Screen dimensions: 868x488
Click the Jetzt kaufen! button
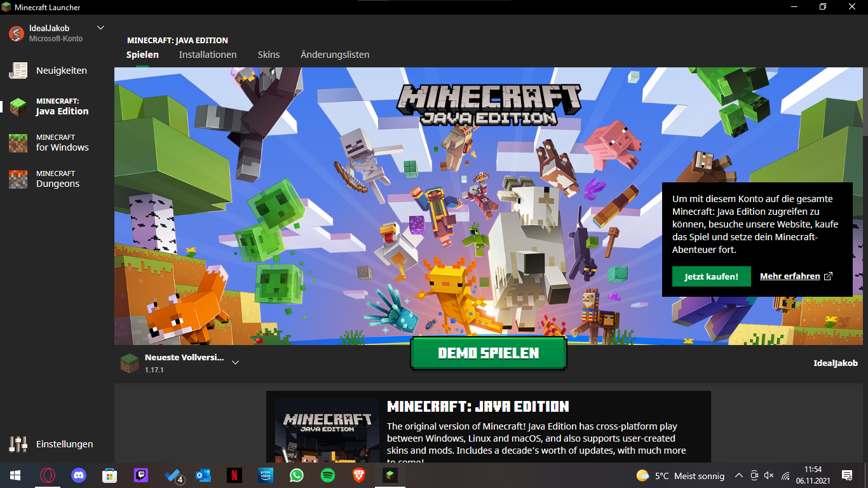coord(711,276)
